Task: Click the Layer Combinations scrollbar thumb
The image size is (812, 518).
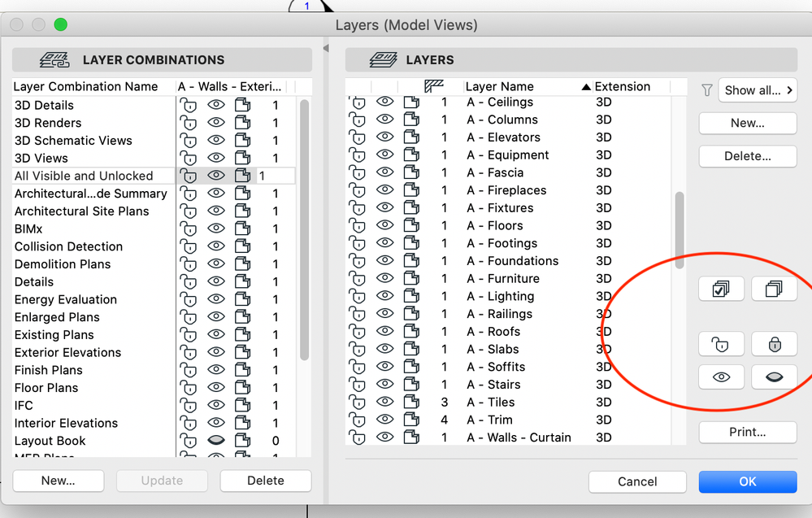Action: 305,229
